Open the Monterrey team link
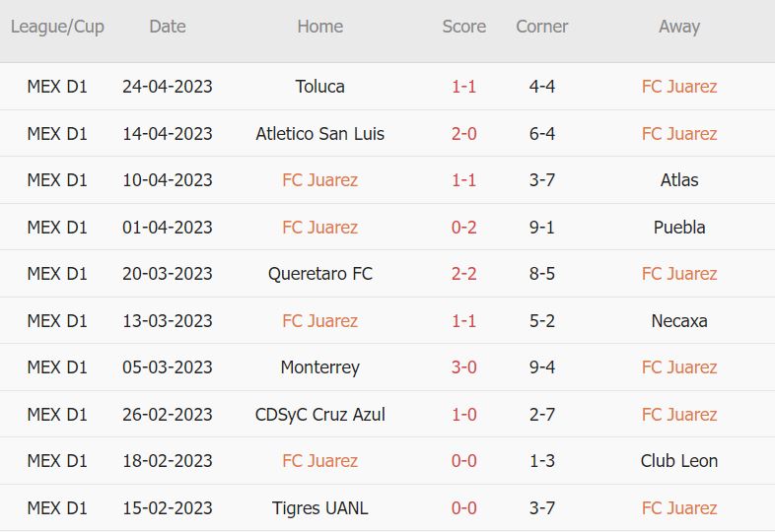The height and width of the screenshot is (532, 775). 320,367
